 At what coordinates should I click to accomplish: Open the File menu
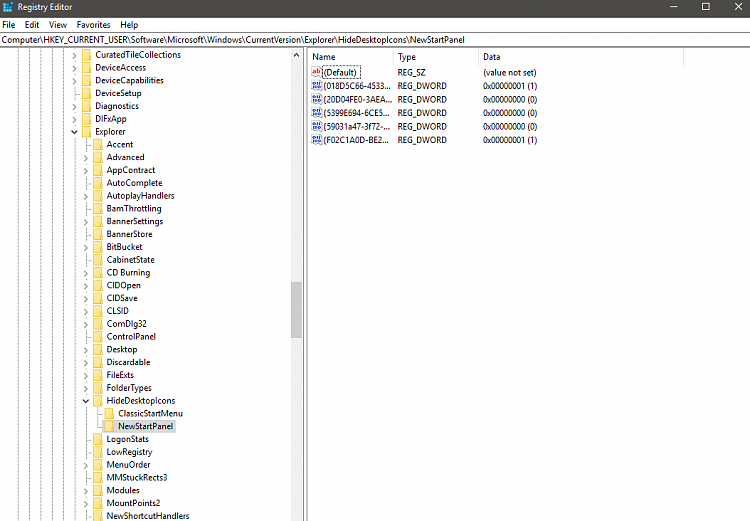9,25
